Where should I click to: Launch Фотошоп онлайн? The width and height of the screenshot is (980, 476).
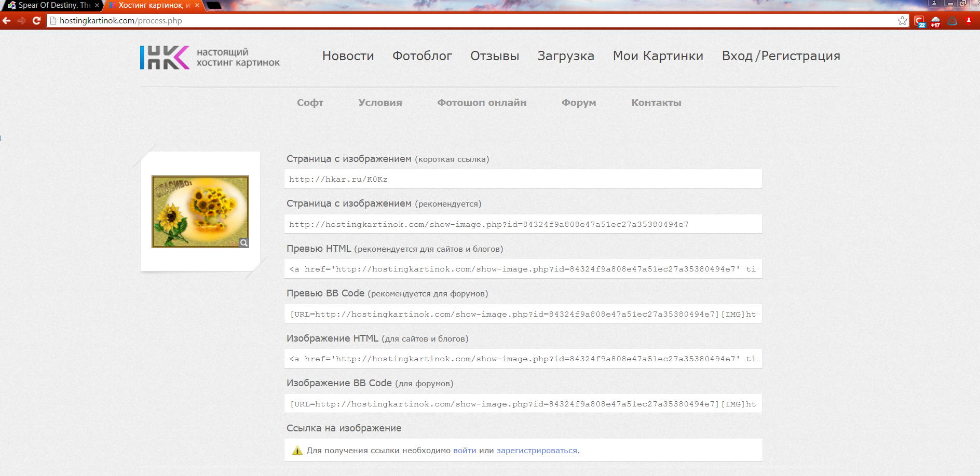click(x=482, y=103)
